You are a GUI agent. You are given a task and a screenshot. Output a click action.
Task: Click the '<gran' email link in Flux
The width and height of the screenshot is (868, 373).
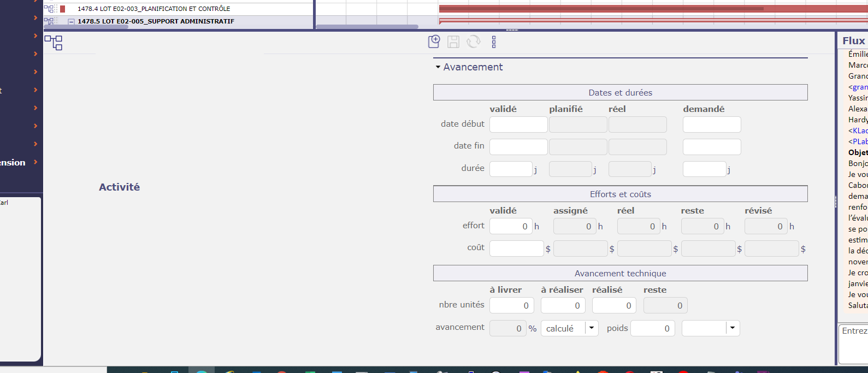click(x=858, y=87)
